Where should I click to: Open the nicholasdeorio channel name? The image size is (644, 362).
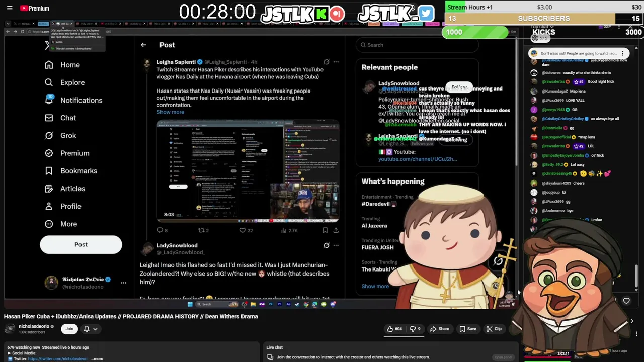click(34, 326)
